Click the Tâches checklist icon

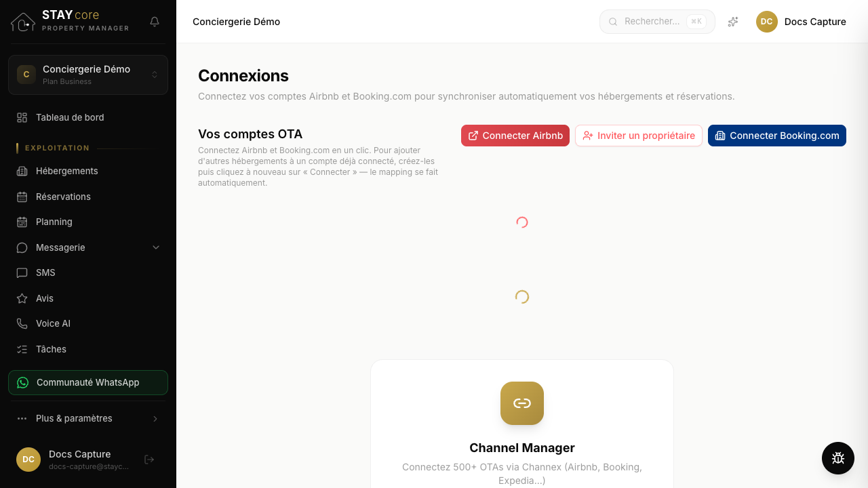(22, 349)
